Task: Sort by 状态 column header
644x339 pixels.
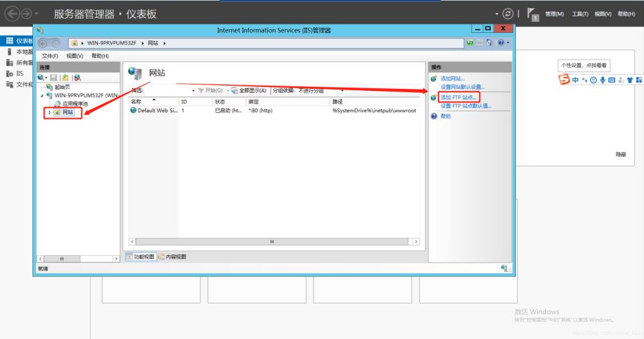Action: click(x=229, y=101)
